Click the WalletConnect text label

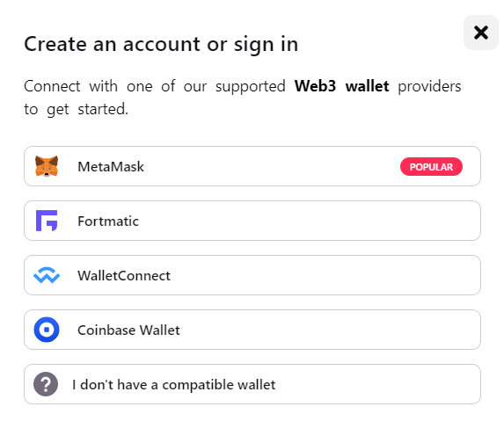click(x=124, y=276)
